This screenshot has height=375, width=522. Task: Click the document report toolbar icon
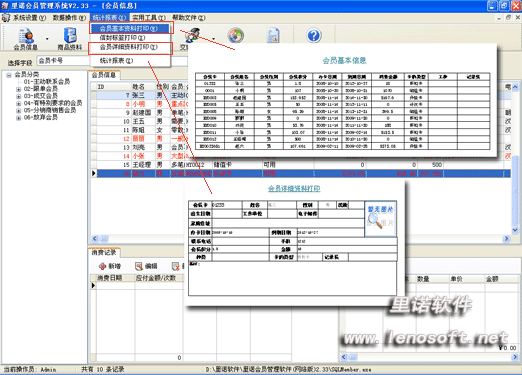pyautogui.click(x=273, y=36)
